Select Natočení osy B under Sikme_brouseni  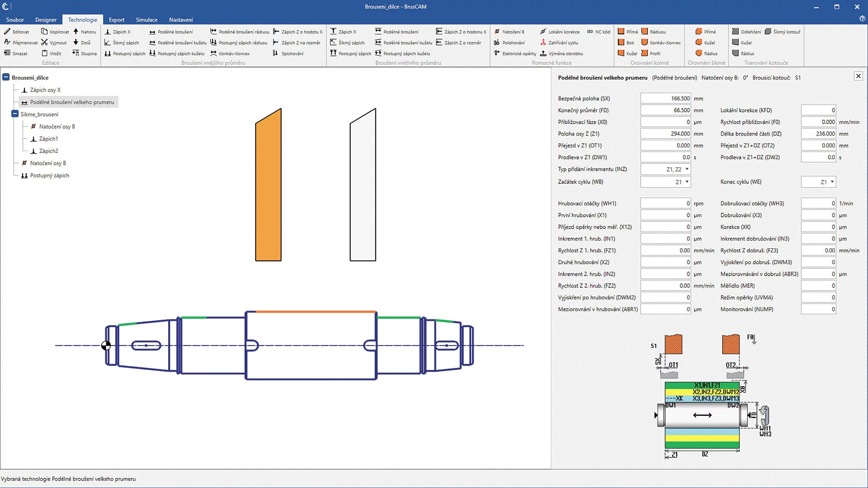point(53,126)
